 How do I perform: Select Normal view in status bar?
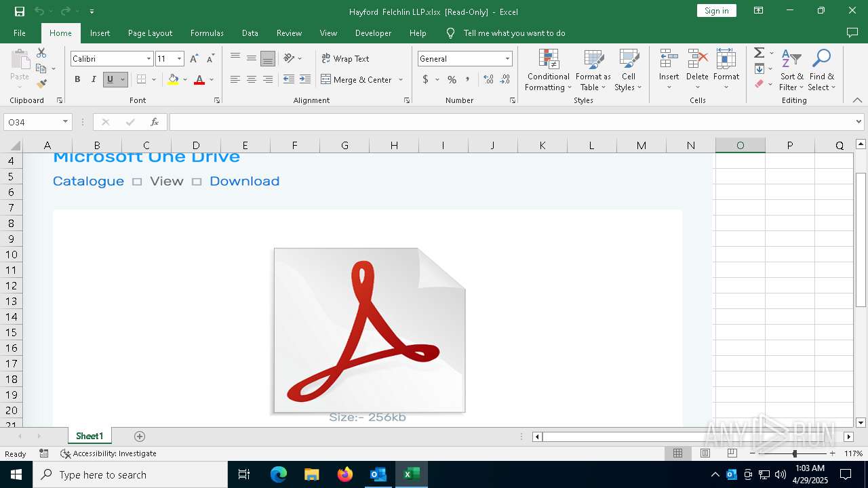coord(677,453)
